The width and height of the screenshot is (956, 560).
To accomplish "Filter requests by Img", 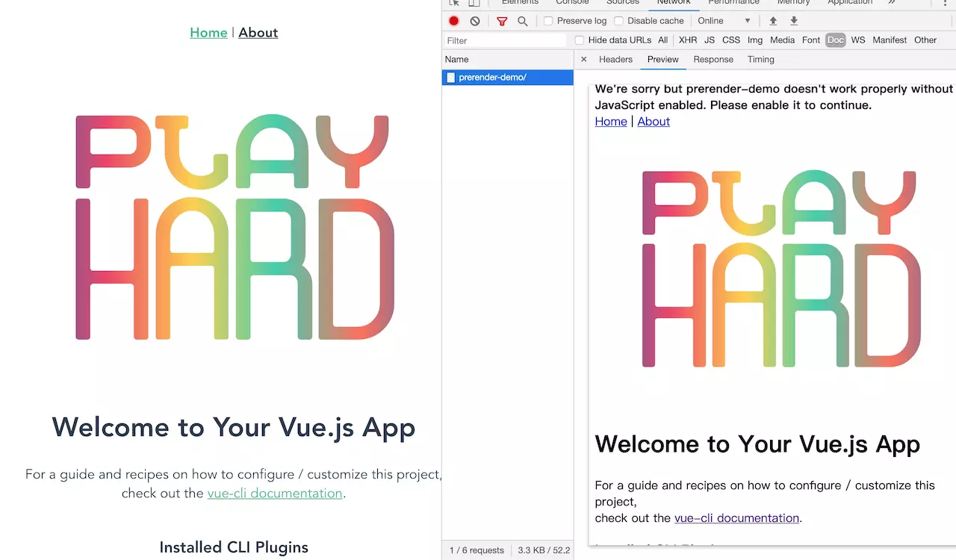I will coord(755,40).
